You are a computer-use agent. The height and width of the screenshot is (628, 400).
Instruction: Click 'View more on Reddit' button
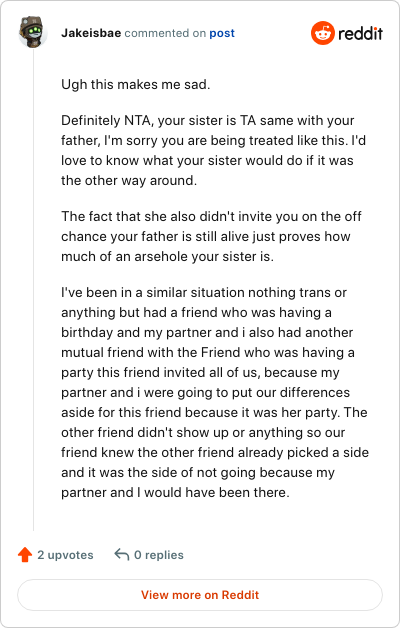coord(200,595)
